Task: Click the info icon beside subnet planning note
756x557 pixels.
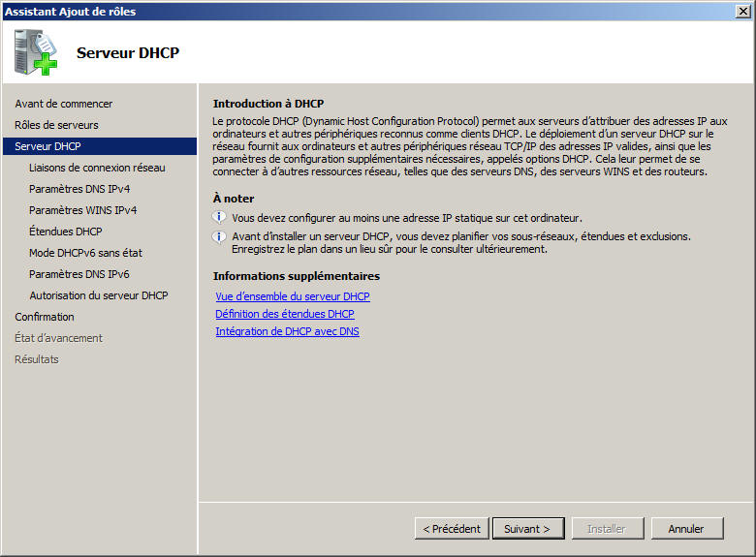Action: (x=220, y=236)
